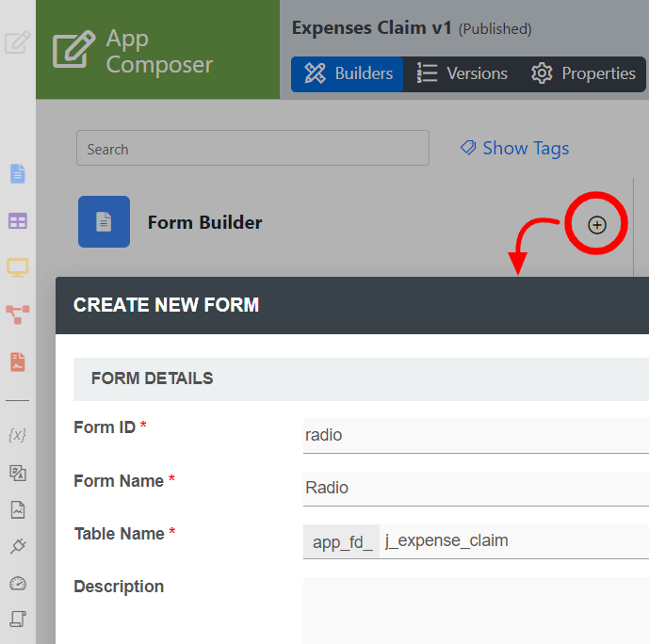Open the logs scroll sidebar icon
This screenshot has width=649, height=644.
[17, 620]
